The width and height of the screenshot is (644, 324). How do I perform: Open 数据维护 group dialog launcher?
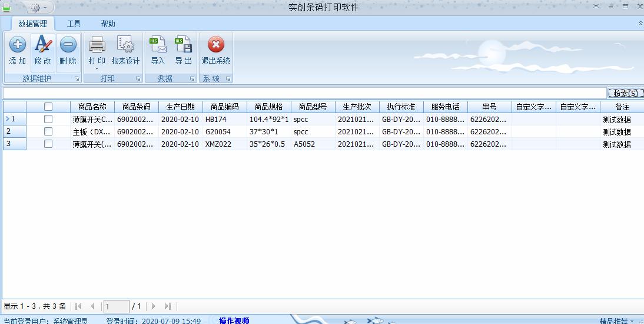pyautogui.click(x=77, y=78)
